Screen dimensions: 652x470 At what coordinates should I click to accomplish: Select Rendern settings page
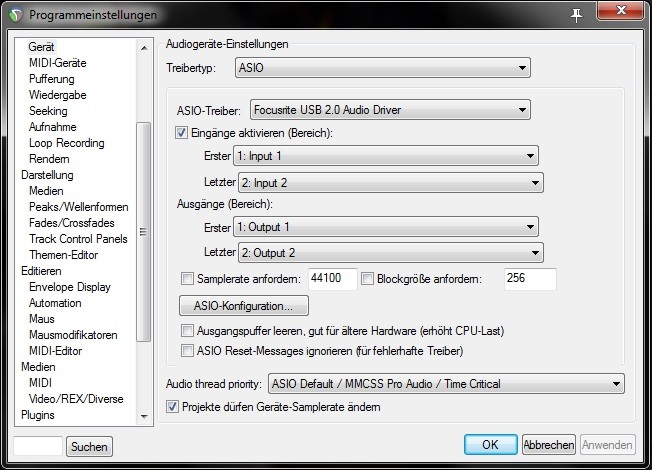tap(49, 159)
